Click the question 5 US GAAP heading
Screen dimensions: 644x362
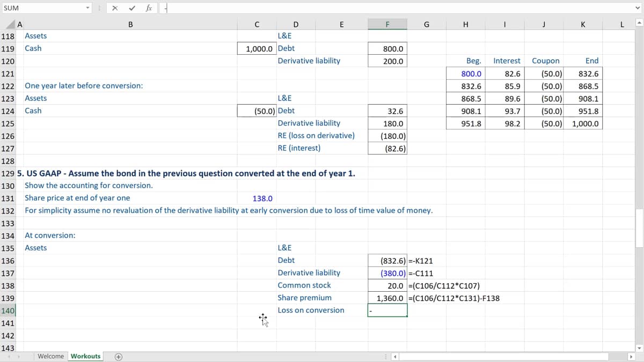(186, 173)
